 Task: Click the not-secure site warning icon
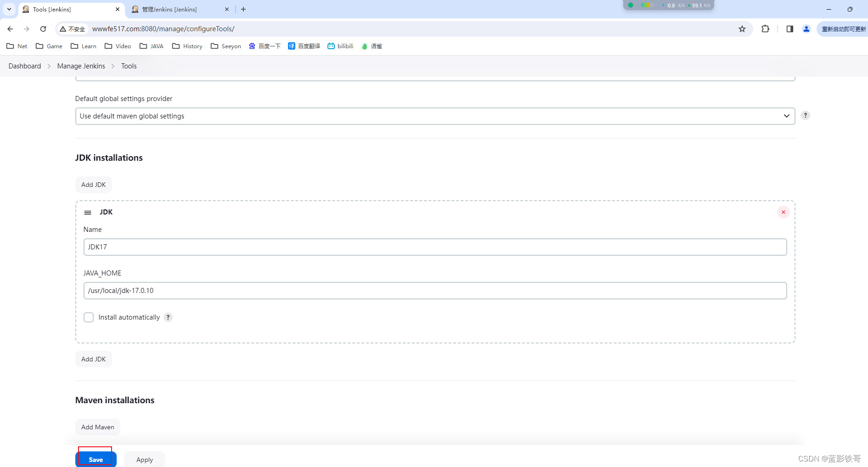[x=73, y=29]
